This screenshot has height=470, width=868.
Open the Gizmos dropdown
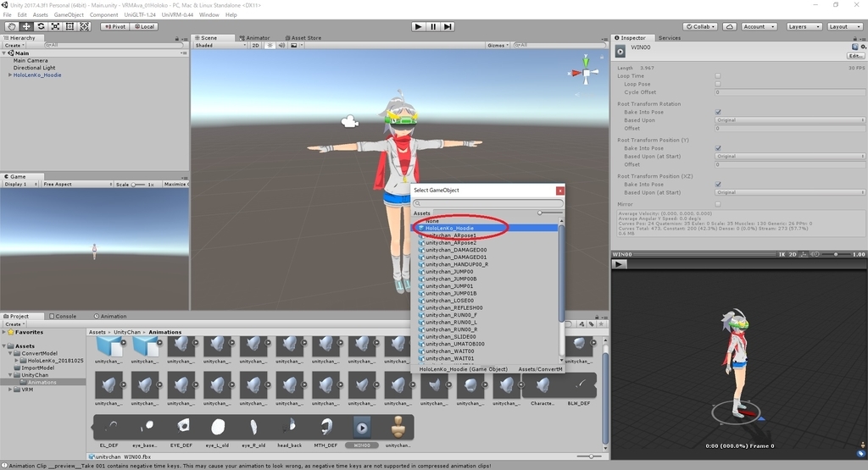coord(498,46)
